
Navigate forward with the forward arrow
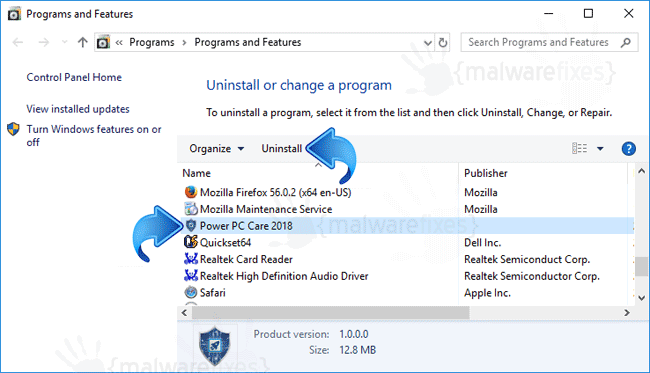click(44, 42)
